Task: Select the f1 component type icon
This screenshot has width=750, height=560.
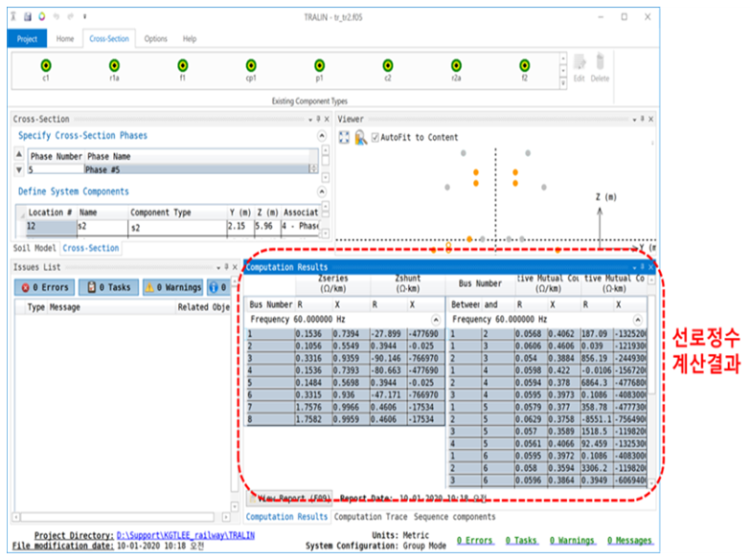Action: click(x=183, y=65)
